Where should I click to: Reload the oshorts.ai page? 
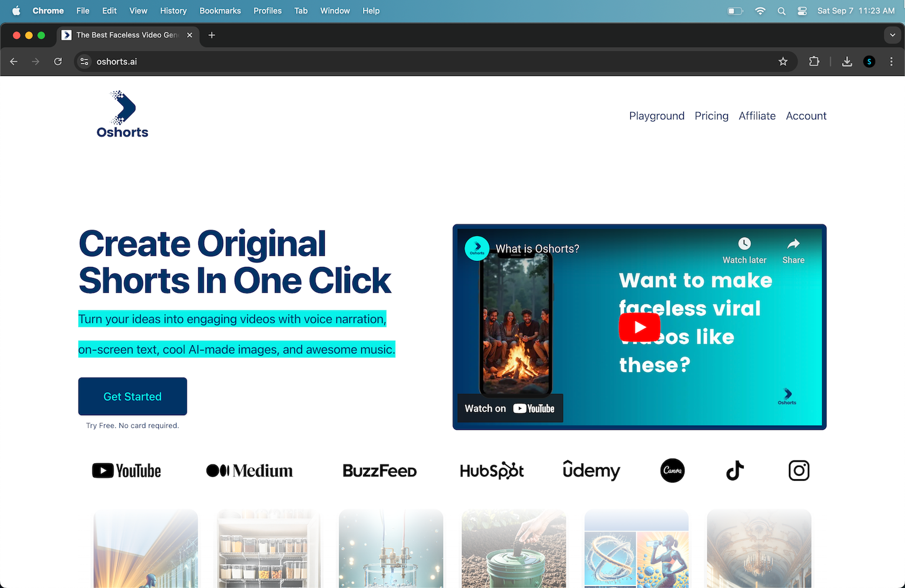point(58,61)
